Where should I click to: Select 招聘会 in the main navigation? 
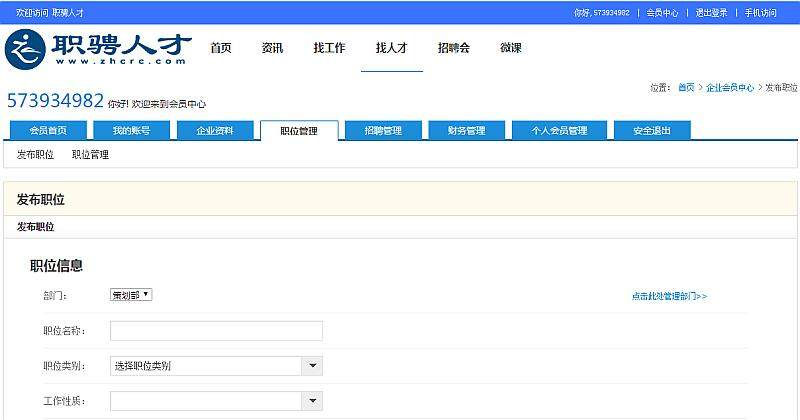(453, 48)
